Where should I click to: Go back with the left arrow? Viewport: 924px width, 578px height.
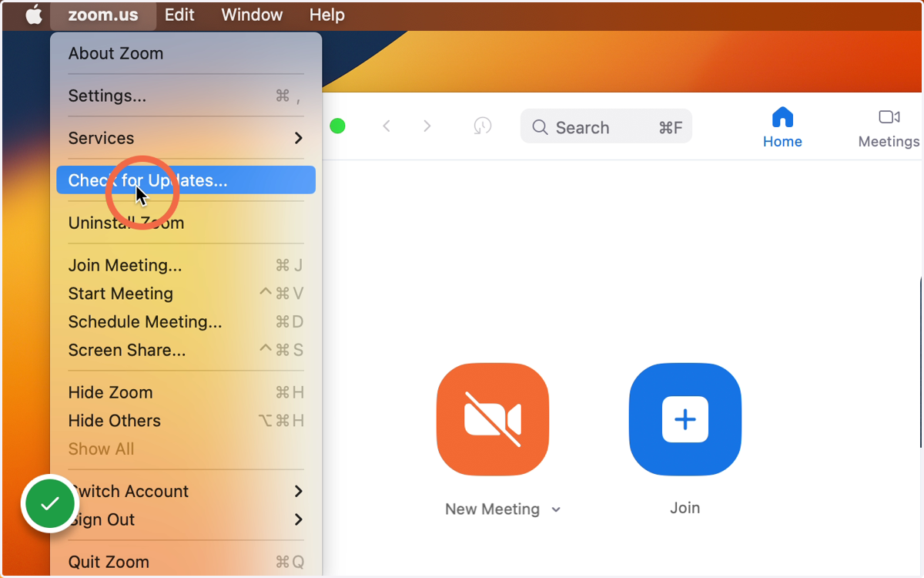tap(387, 126)
